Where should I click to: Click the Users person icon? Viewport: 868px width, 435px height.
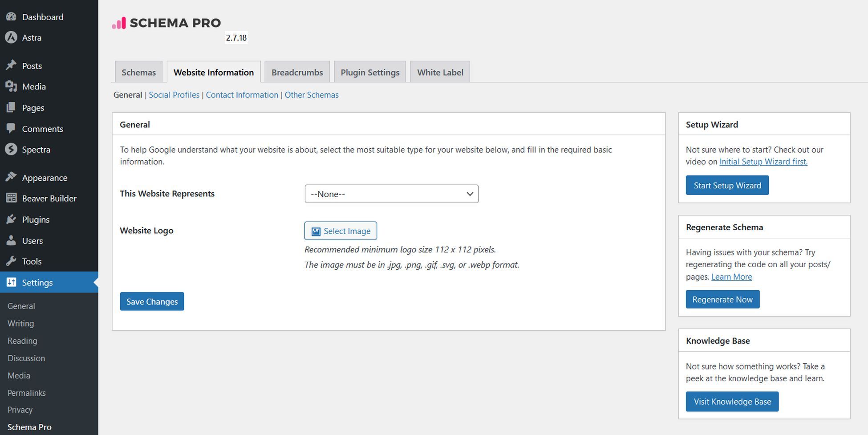pyautogui.click(x=11, y=240)
